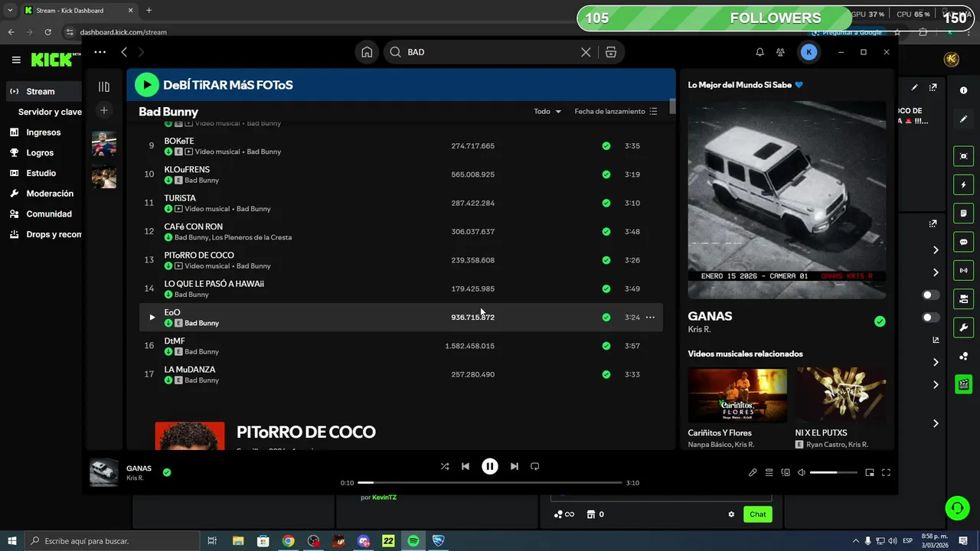Open Spotify profile avatar K

click(x=808, y=52)
